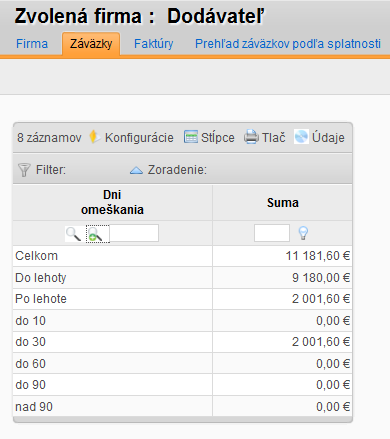
Task: Click the Suma filter input field
Action: click(272, 233)
